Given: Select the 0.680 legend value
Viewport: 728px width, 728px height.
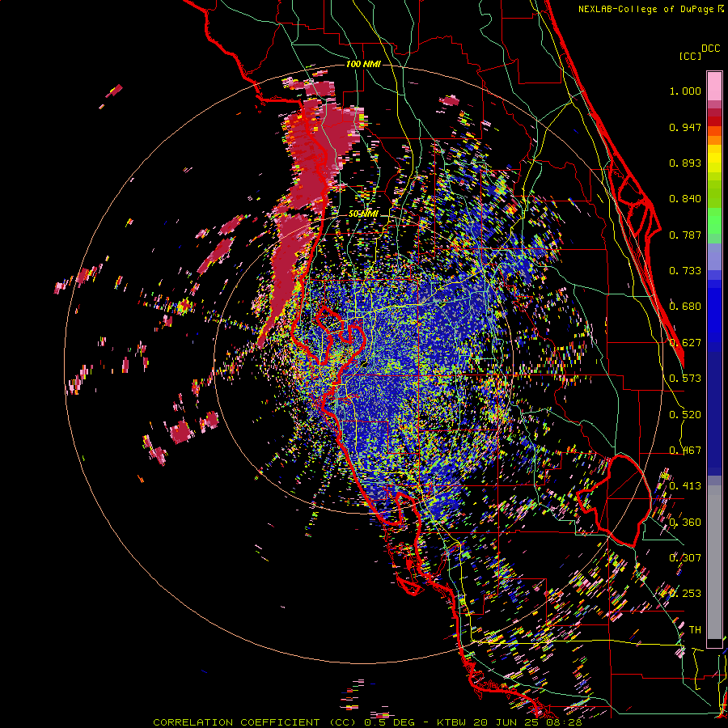Looking at the screenshot, I should tap(685, 307).
